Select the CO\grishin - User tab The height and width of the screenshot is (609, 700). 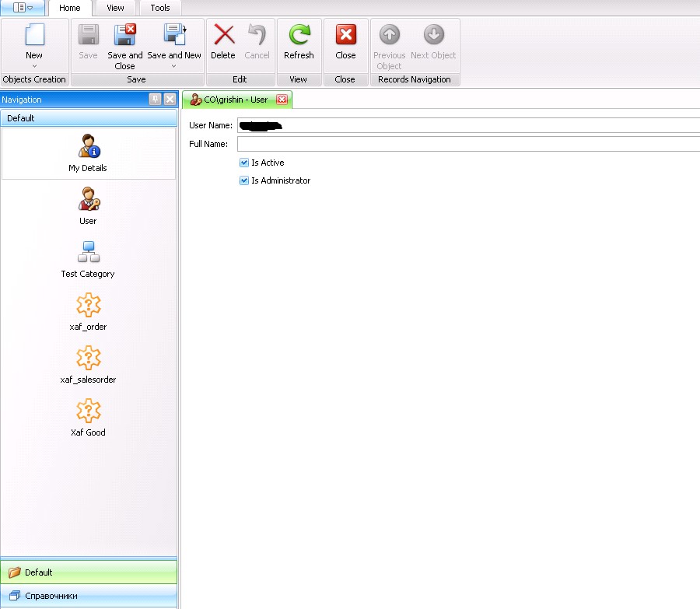236,100
